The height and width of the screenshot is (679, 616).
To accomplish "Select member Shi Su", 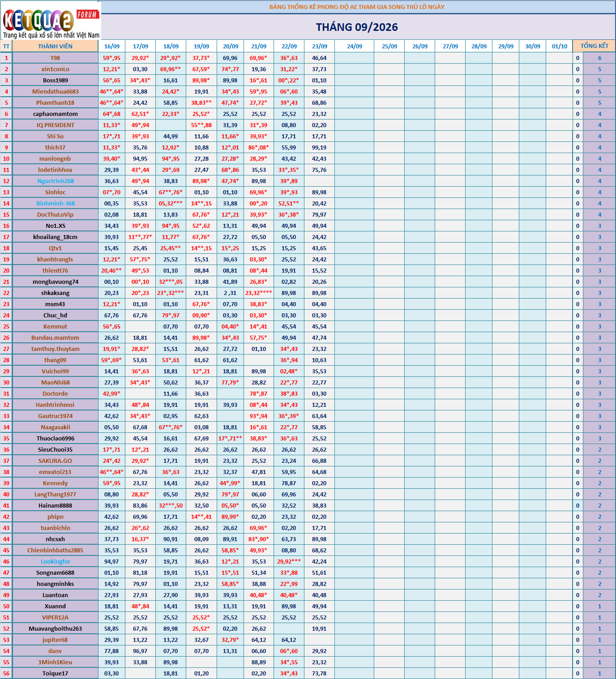I will [55, 137].
